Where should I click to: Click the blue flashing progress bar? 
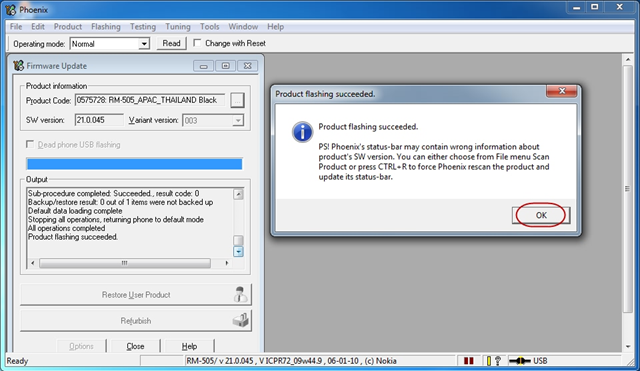click(134, 164)
